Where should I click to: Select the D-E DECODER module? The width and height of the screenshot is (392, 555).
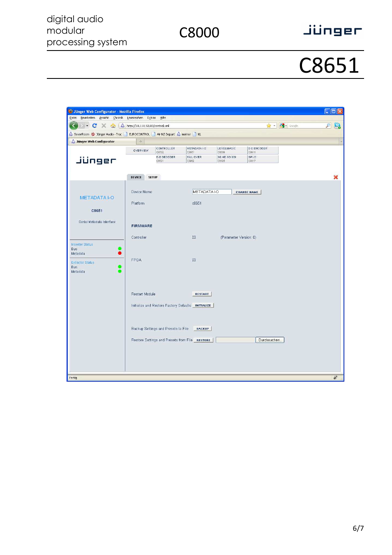click(171, 159)
